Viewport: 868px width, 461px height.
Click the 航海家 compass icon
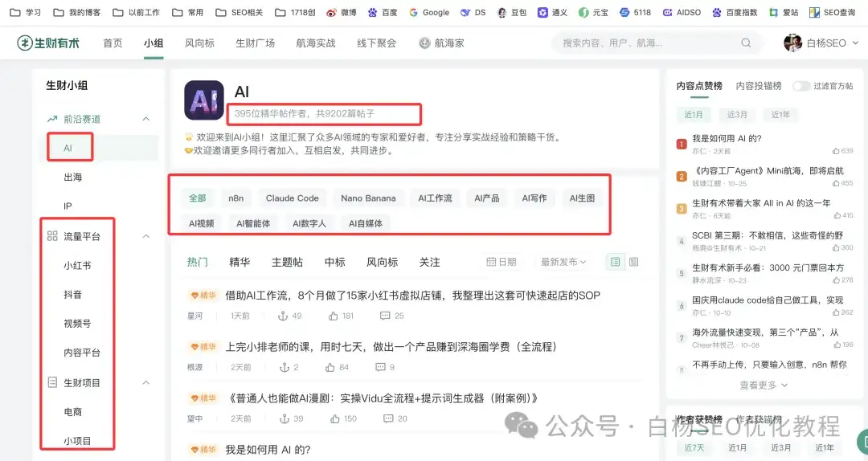(x=424, y=43)
